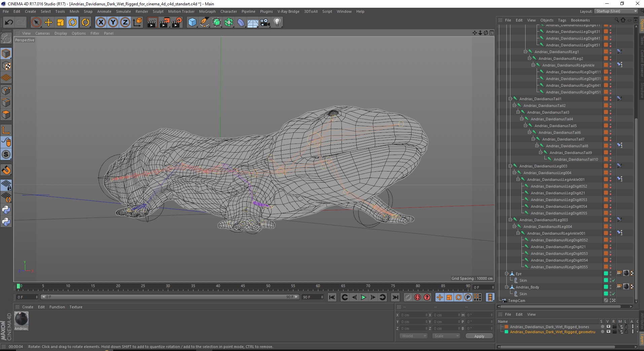Click the Camera object icon

265,23
